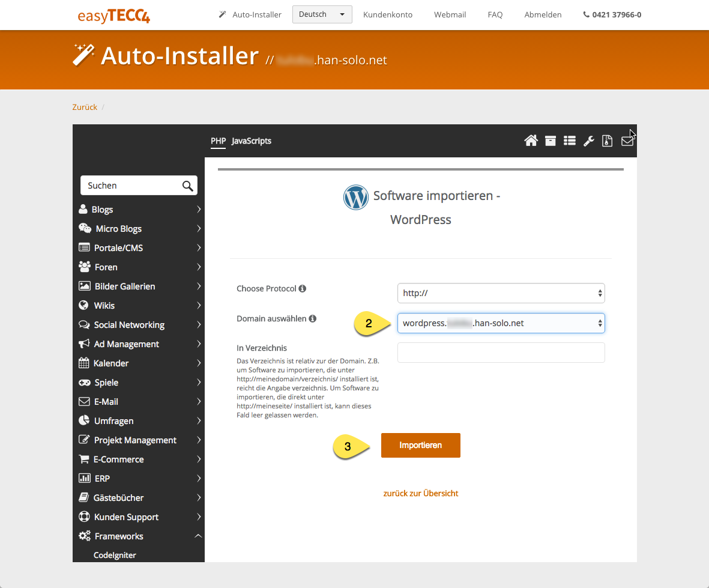Screen dimensions: 709x588
Task: Expand the Spiele category chevron
Action: (x=199, y=382)
